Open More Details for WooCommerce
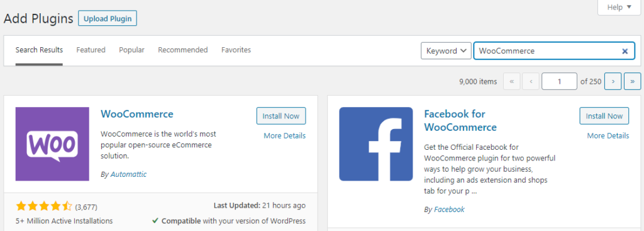Screen dimensions: 644x231 (x=285, y=135)
